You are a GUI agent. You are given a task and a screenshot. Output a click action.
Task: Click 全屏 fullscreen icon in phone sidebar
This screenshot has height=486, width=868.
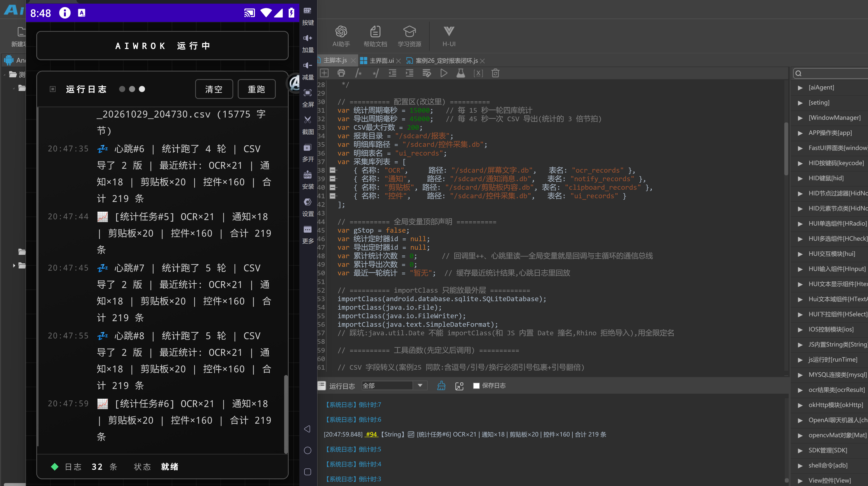308,98
